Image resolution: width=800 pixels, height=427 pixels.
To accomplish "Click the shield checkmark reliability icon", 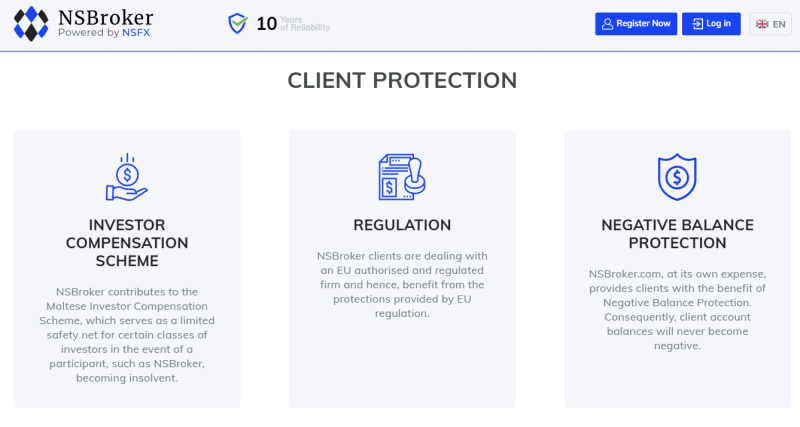I will [237, 23].
